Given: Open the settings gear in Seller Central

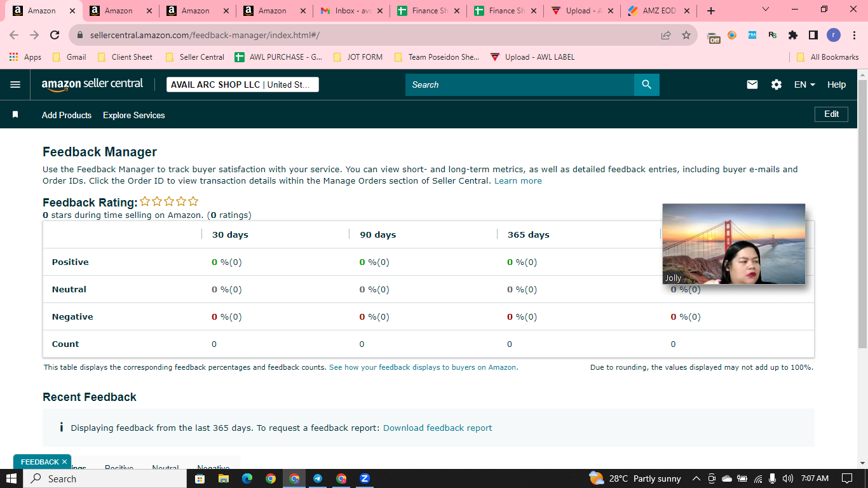Looking at the screenshot, I should [x=776, y=85].
